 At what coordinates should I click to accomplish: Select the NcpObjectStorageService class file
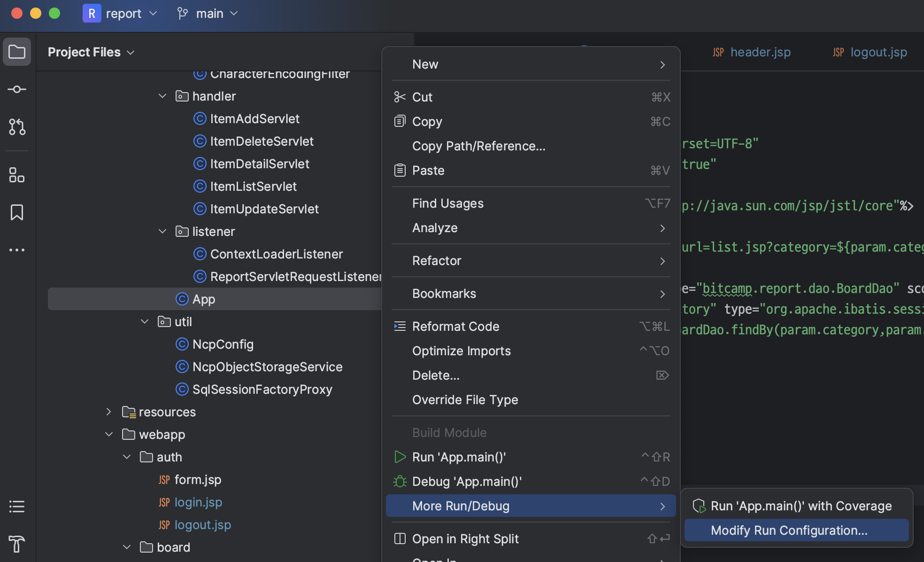click(267, 367)
